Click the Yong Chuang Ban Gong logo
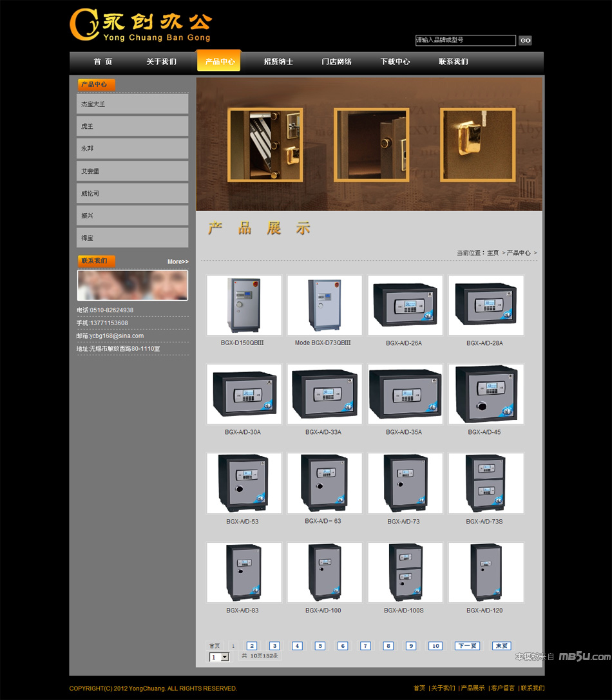The image size is (612, 700). pyautogui.click(x=140, y=25)
